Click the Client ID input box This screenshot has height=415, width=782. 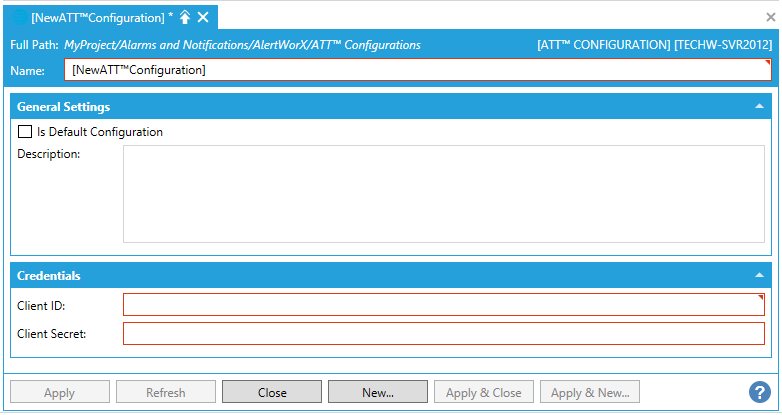coord(443,304)
